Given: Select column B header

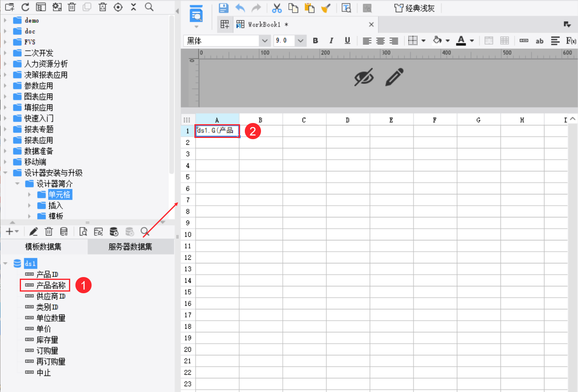Looking at the screenshot, I should pyautogui.click(x=261, y=120).
